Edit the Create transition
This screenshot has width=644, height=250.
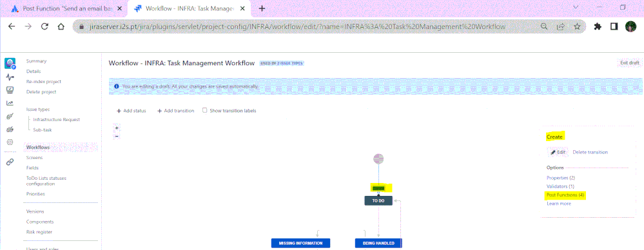(558, 152)
